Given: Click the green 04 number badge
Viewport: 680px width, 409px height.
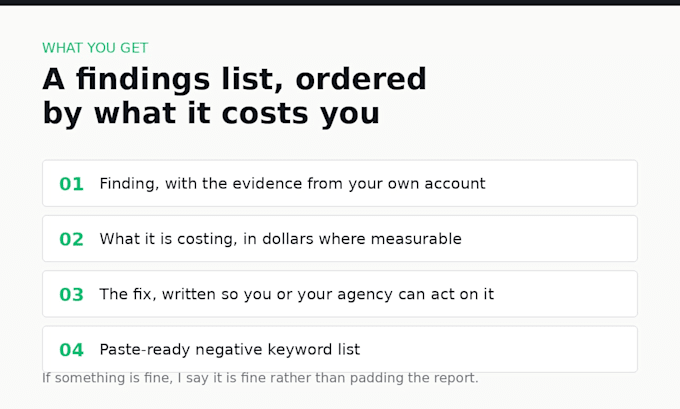Looking at the screenshot, I should point(71,350).
